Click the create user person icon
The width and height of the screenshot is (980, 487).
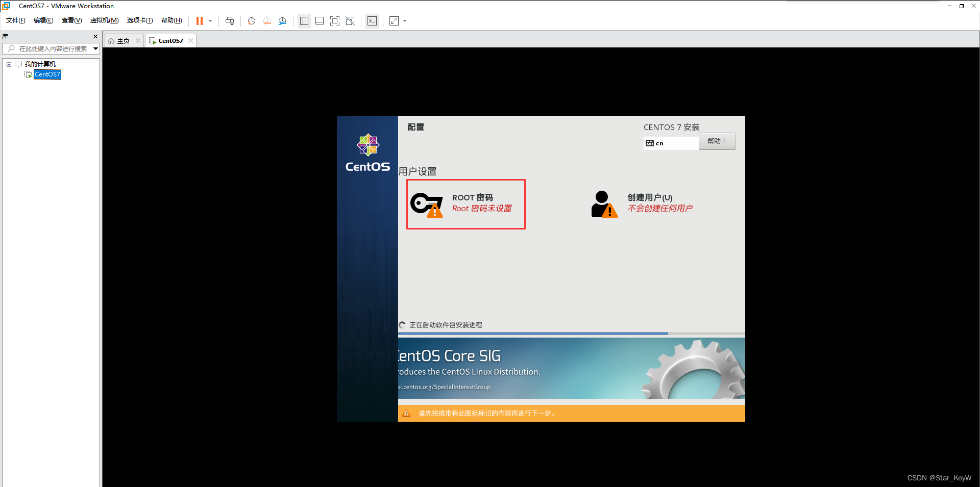(x=604, y=204)
